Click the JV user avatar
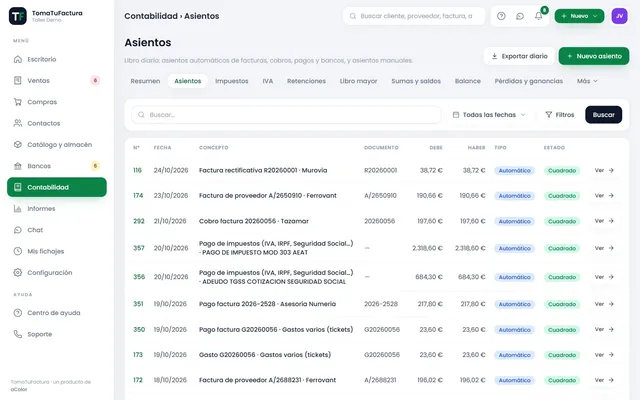The height and width of the screenshot is (400, 640). 619,16
